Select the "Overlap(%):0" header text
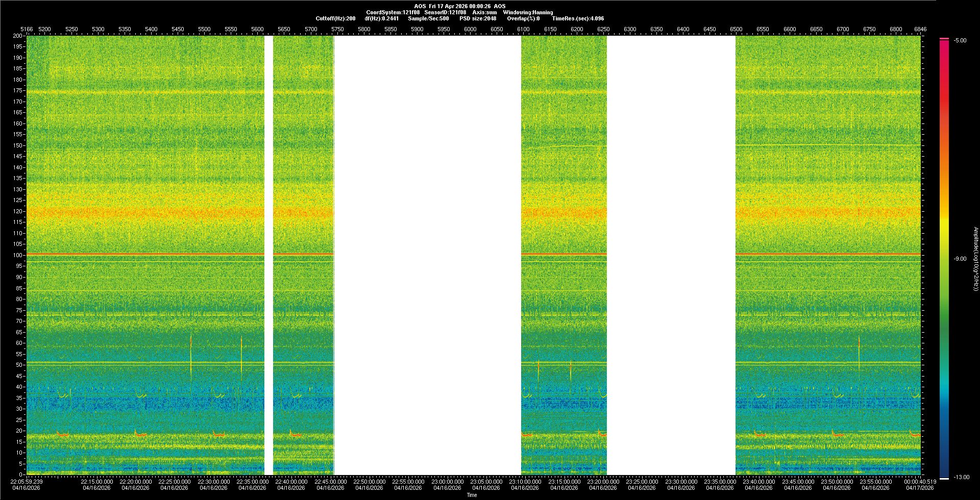Viewport: 980px width, 500px height. tap(523, 18)
